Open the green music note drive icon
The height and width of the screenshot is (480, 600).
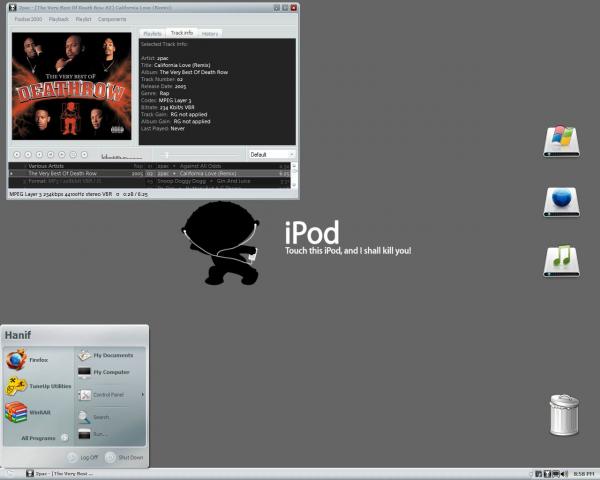561,261
